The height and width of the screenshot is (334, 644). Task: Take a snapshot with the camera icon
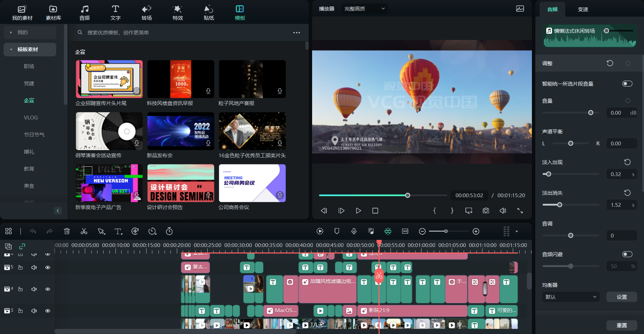click(x=486, y=211)
